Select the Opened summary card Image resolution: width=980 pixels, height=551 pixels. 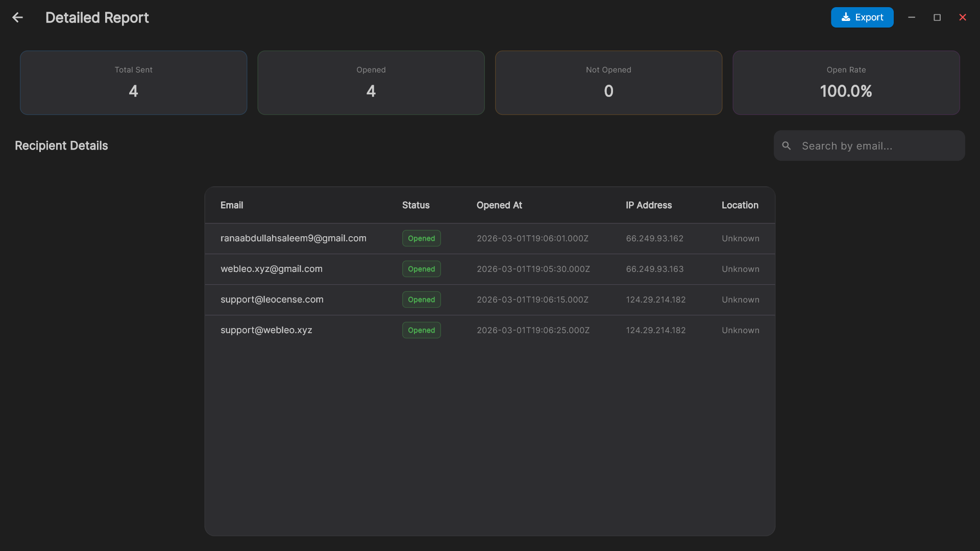[371, 83]
